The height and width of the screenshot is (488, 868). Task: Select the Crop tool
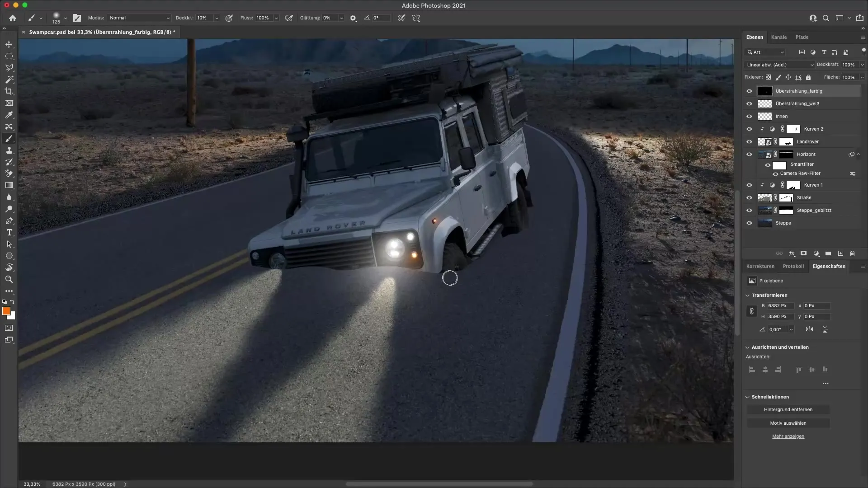point(9,91)
